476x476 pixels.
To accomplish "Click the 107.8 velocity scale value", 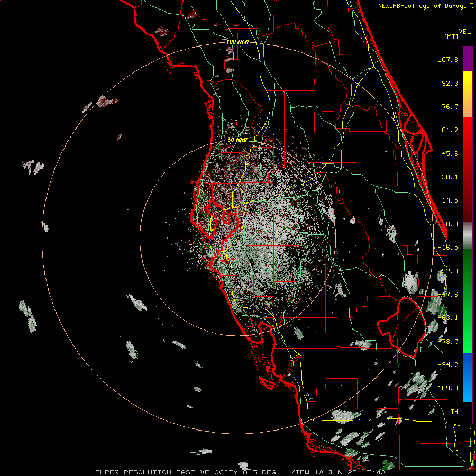I will click(x=448, y=59).
